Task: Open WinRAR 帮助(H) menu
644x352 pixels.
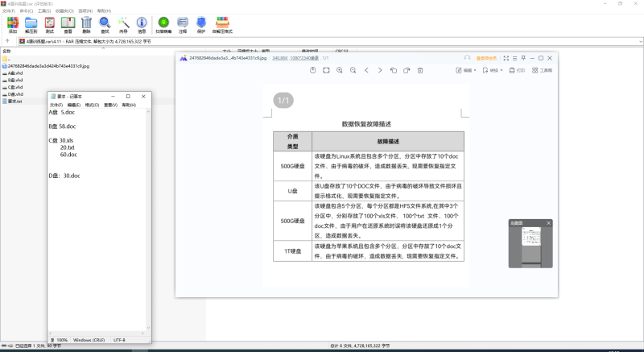Action: pyautogui.click(x=104, y=11)
